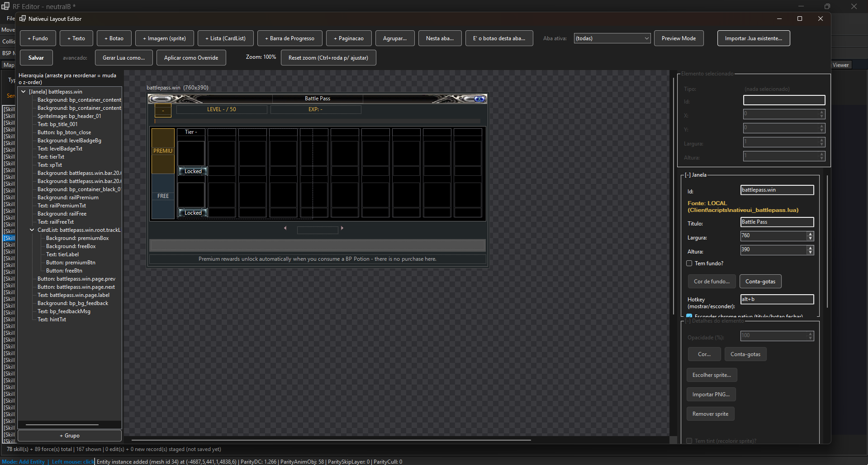Click the canvas horizontal scrollbar
The width and height of the screenshot is (868, 465).
pos(331,439)
